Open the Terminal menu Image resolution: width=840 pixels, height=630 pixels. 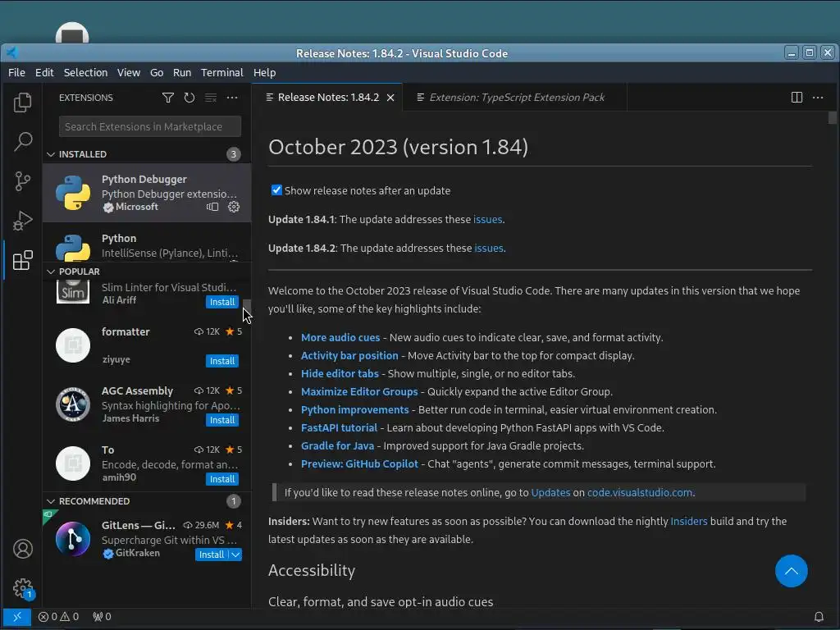(221, 72)
